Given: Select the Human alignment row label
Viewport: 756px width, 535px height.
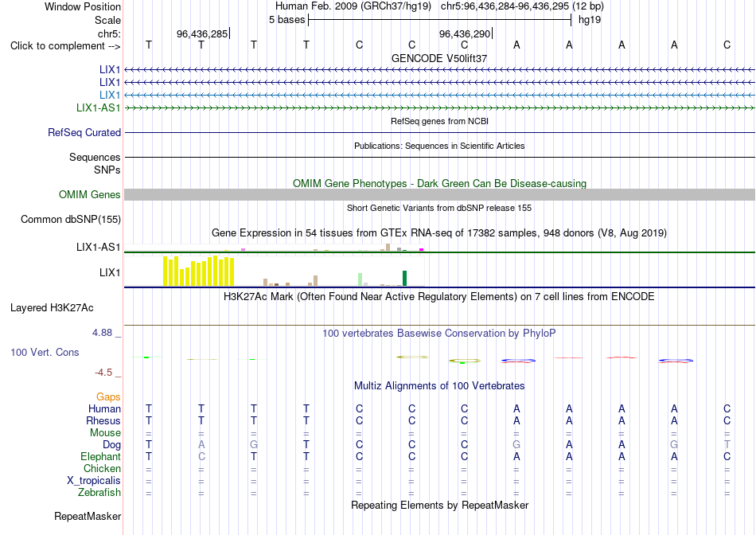Looking at the screenshot, I should (104, 408).
